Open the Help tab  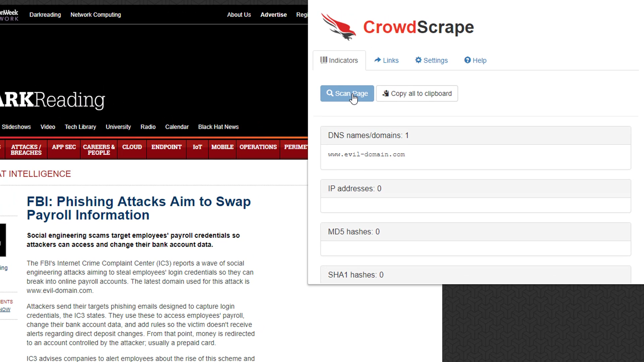click(x=475, y=60)
